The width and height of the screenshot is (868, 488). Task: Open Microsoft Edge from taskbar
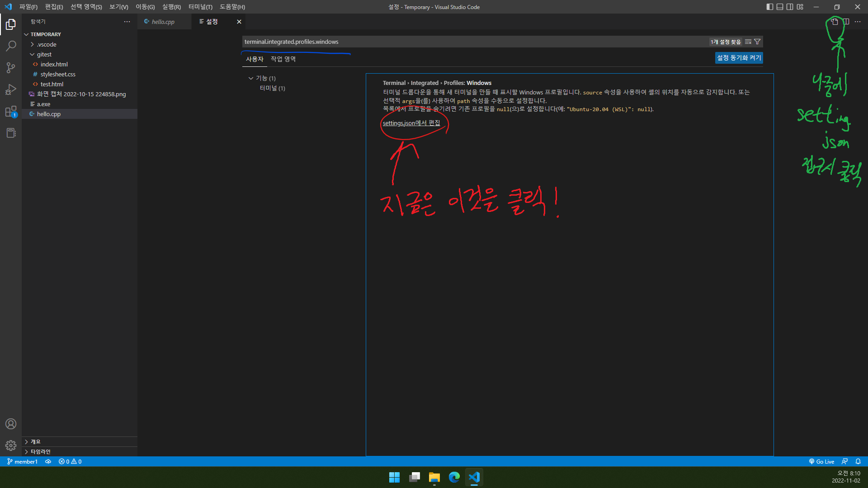click(x=454, y=477)
